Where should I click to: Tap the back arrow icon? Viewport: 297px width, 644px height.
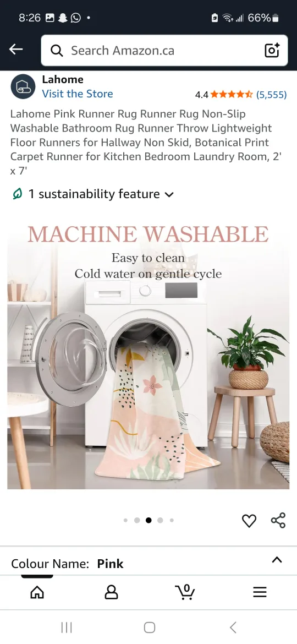pos(16,50)
